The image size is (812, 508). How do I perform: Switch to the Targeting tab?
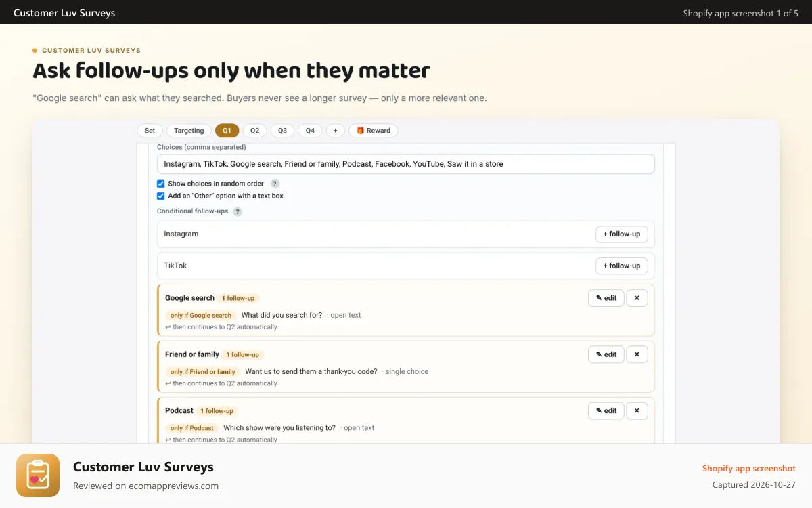coord(189,131)
